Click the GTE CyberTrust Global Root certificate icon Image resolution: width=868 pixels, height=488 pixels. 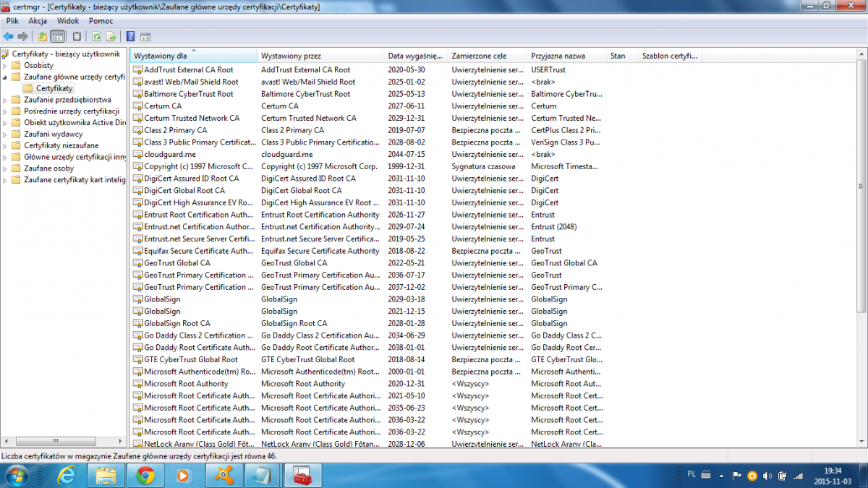click(137, 359)
